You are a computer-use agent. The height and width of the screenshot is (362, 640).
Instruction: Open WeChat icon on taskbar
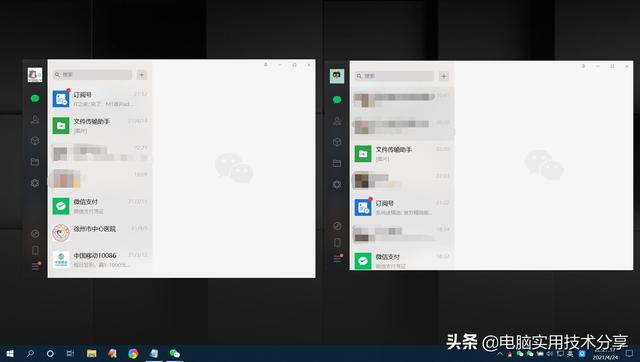click(175, 353)
